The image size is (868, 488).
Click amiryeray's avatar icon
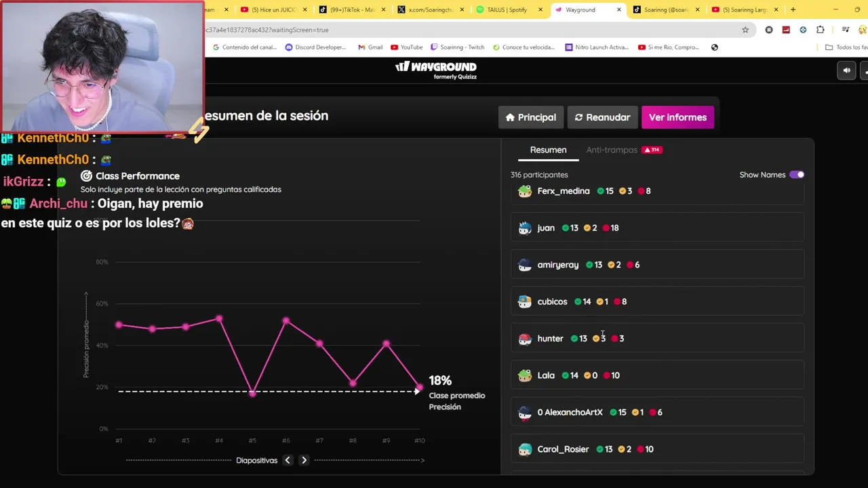coord(525,264)
